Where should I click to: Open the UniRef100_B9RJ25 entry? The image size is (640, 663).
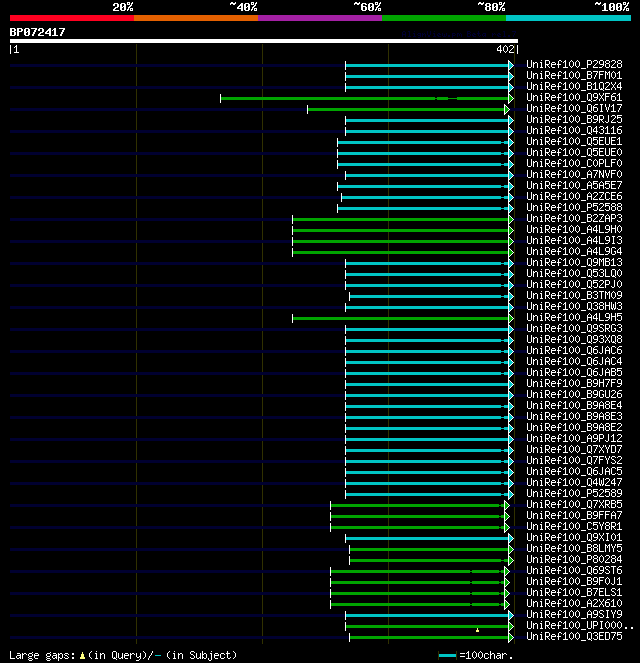pos(574,119)
